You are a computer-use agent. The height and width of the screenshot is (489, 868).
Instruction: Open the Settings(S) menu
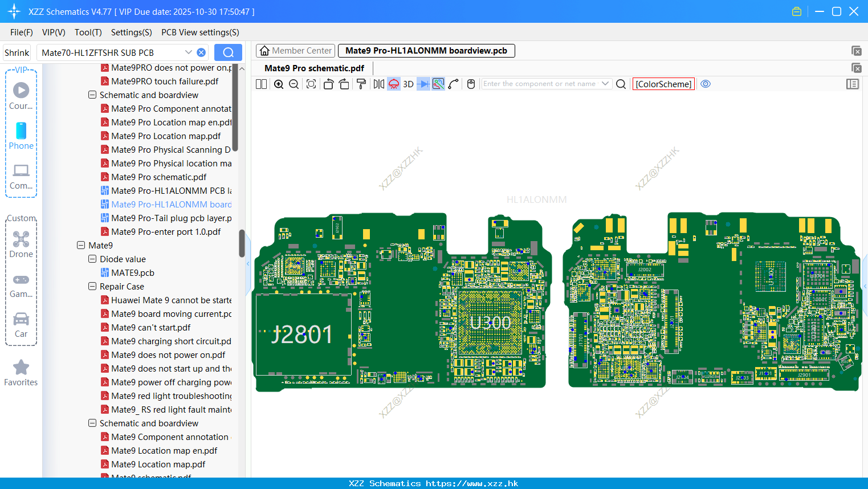pos(132,32)
